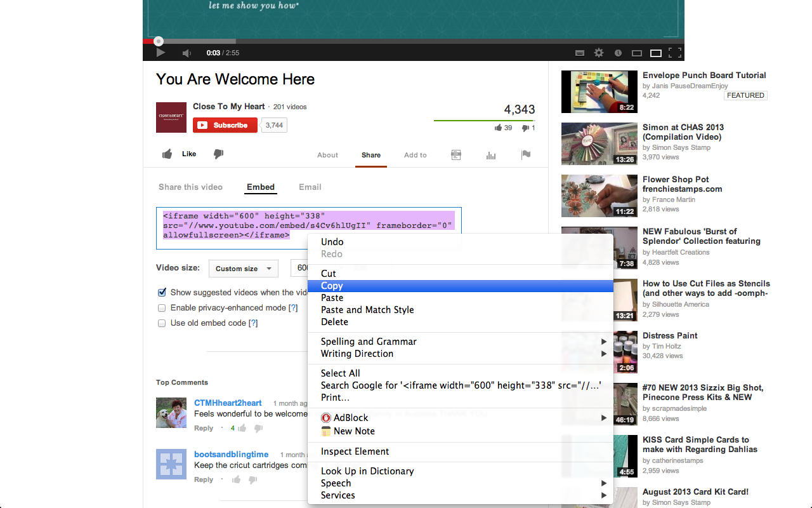Switch to the small player size icon
Viewport: 812px width, 508px height.
coord(637,53)
